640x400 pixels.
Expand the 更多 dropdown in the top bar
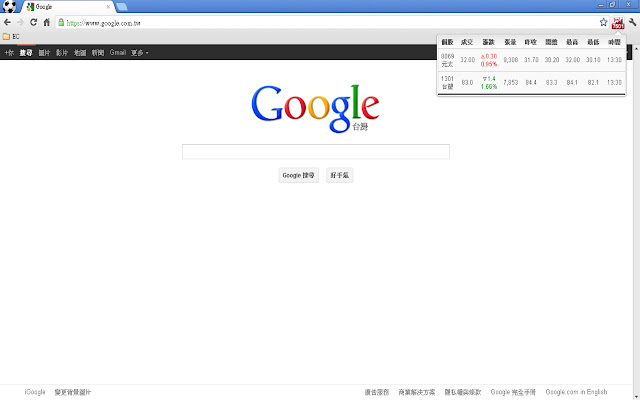coord(140,53)
